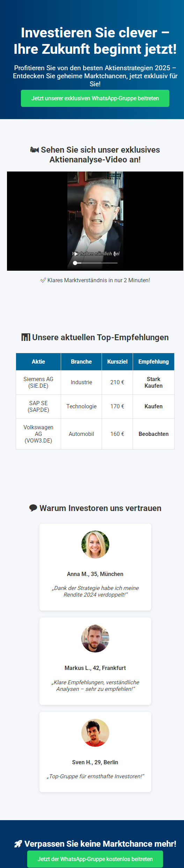Click the Volkswagen AG (VOW3.DE) table cell
This screenshot has height=868, width=184.
tap(38, 434)
